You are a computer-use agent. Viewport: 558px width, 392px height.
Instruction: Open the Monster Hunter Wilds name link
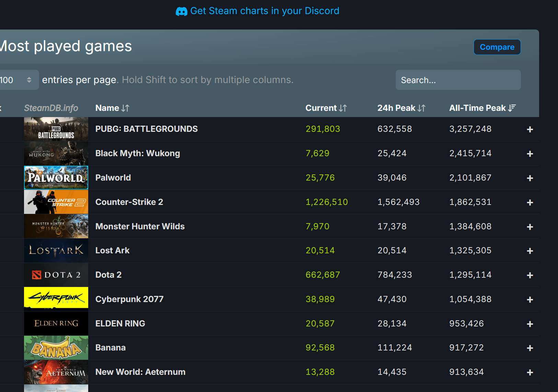(140, 227)
